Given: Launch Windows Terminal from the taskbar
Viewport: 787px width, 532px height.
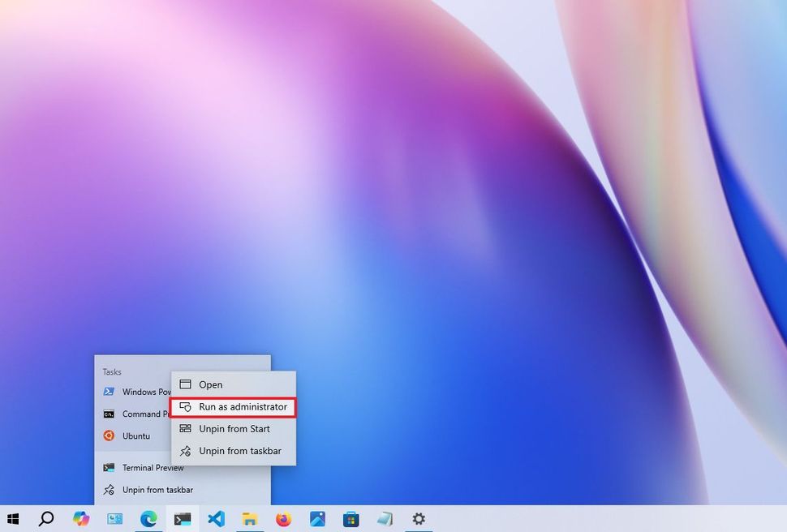Looking at the screenshot, I should pyautogui.click(x=183, y=518).
